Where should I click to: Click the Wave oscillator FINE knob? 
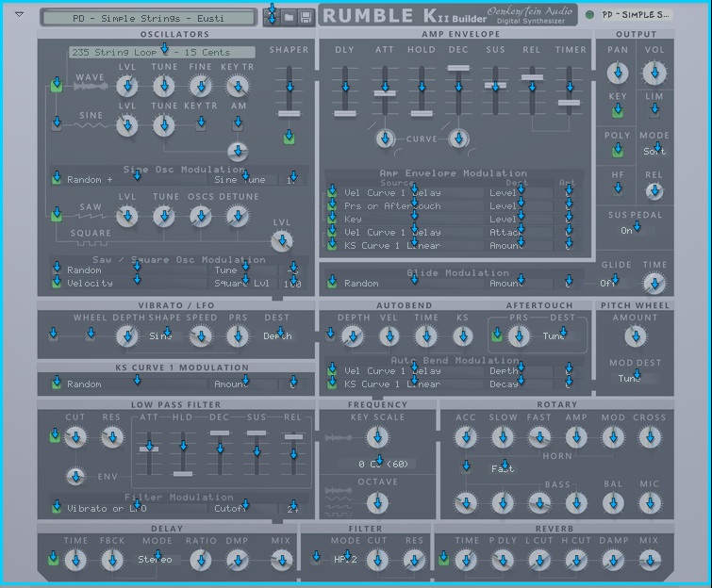coord(200,86)
